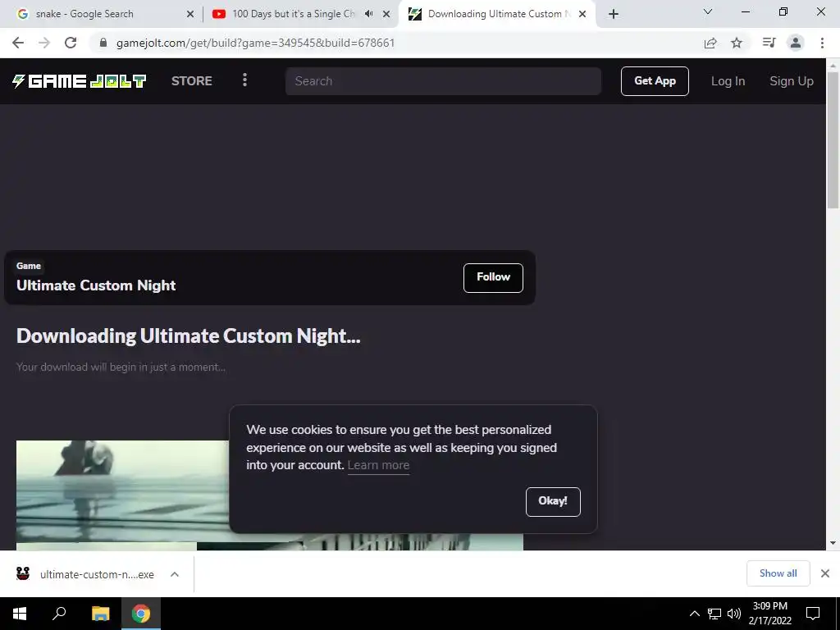The width and height of the screenshot is (840, 630).
Task: Reload the Game Jolt page
Action: coord(71,43)
